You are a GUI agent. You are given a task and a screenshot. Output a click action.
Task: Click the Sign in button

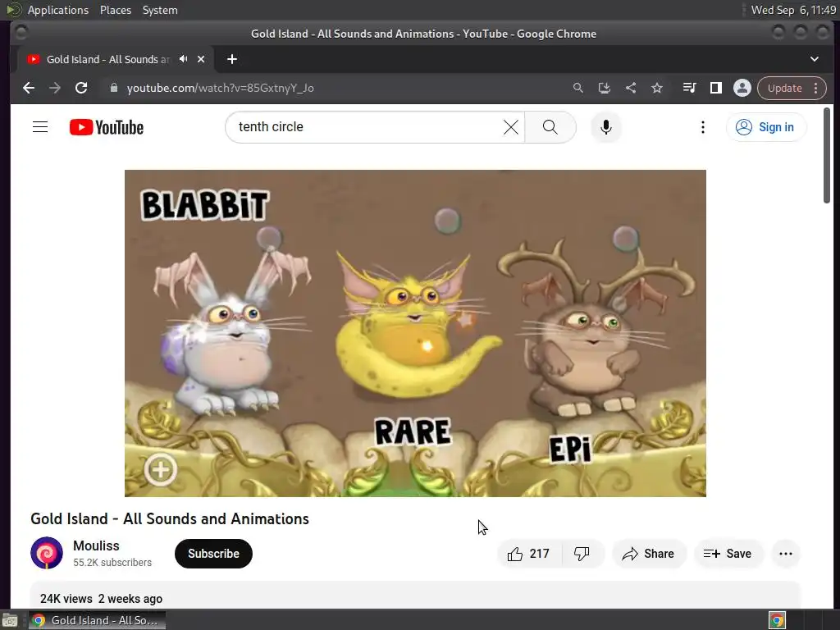tap(766, 127)
